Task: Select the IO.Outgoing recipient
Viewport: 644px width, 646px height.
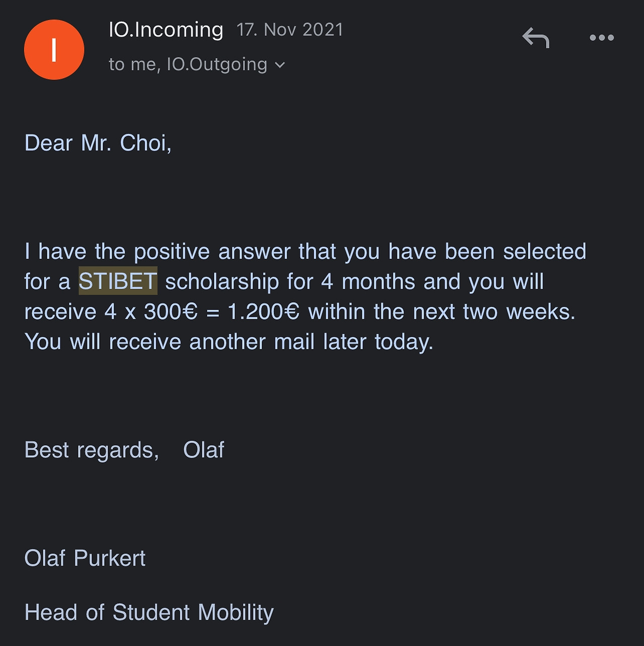Action: coord(217,64)
